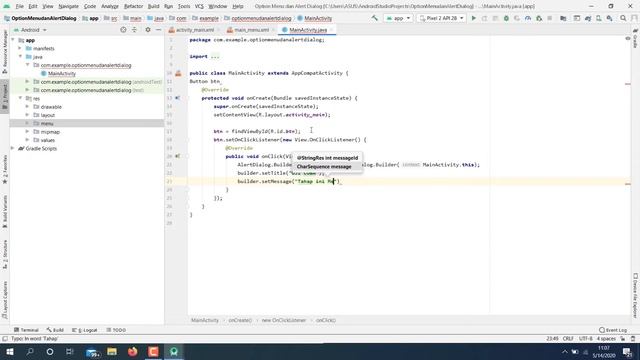Open Firefox from the taskbar
The image size is (640, 360).
133,351
